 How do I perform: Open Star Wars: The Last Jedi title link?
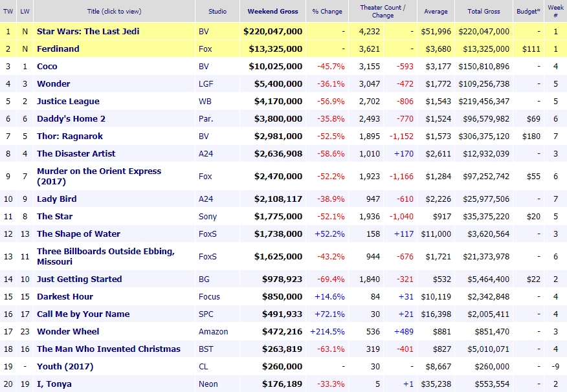click(x=88, y=32)
